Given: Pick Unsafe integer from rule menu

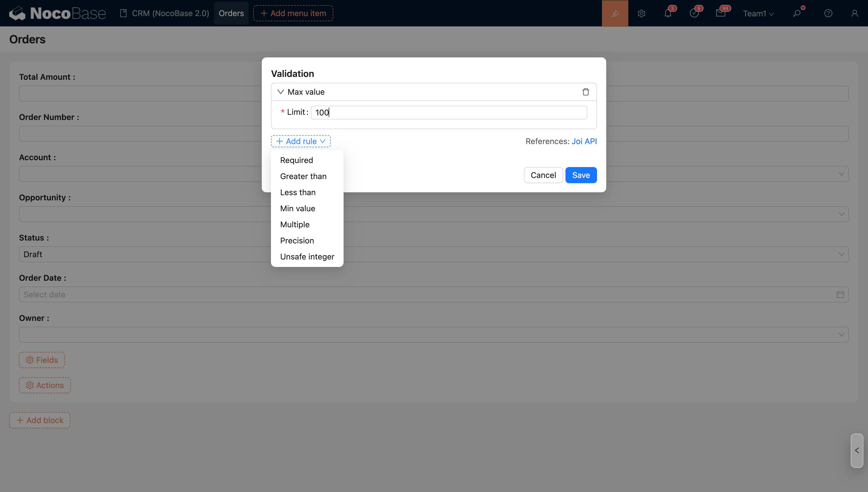Looking at the screenshot, I should [x=307, y=257].
